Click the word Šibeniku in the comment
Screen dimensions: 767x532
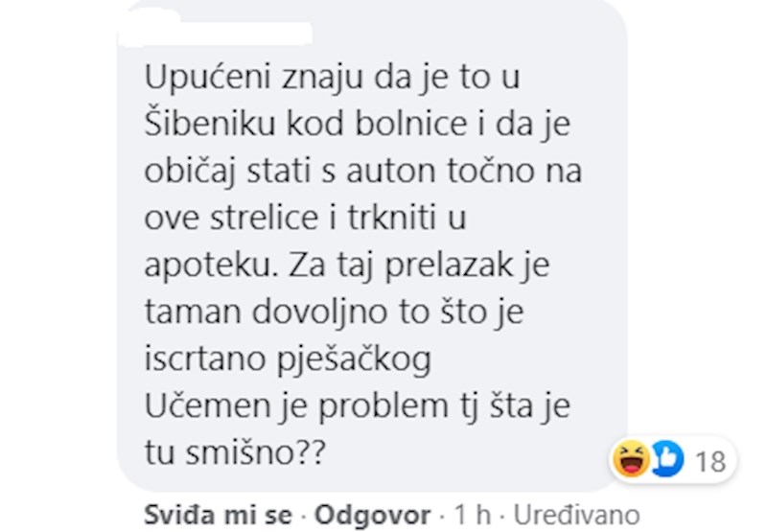(x=210, y=125)
